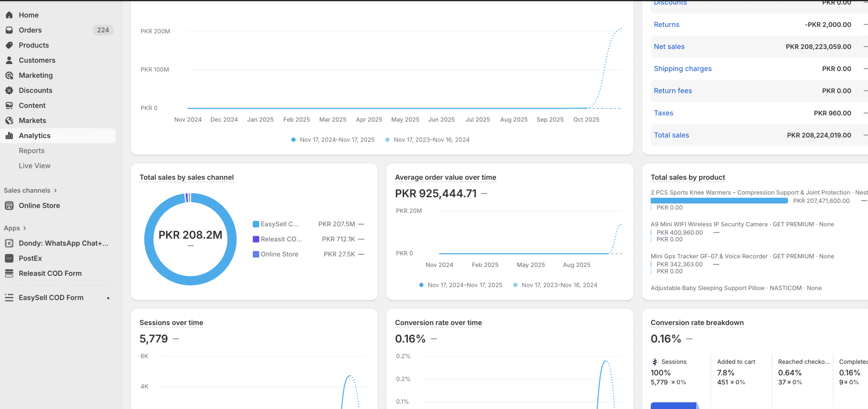Click the Markets globe icon
This screenshot has height=409, width=868.
[9, 121]
